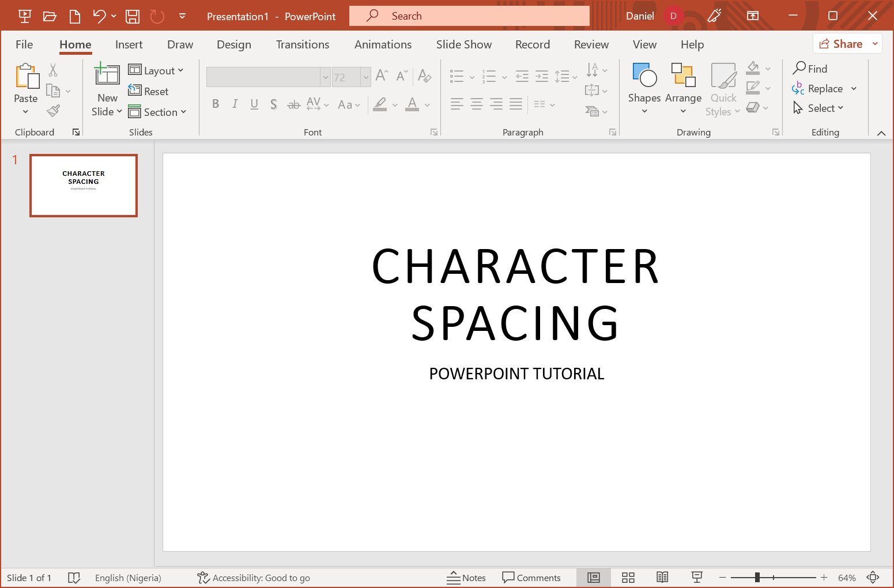Open the Character Spacing dropdown

tap(317, 104)
